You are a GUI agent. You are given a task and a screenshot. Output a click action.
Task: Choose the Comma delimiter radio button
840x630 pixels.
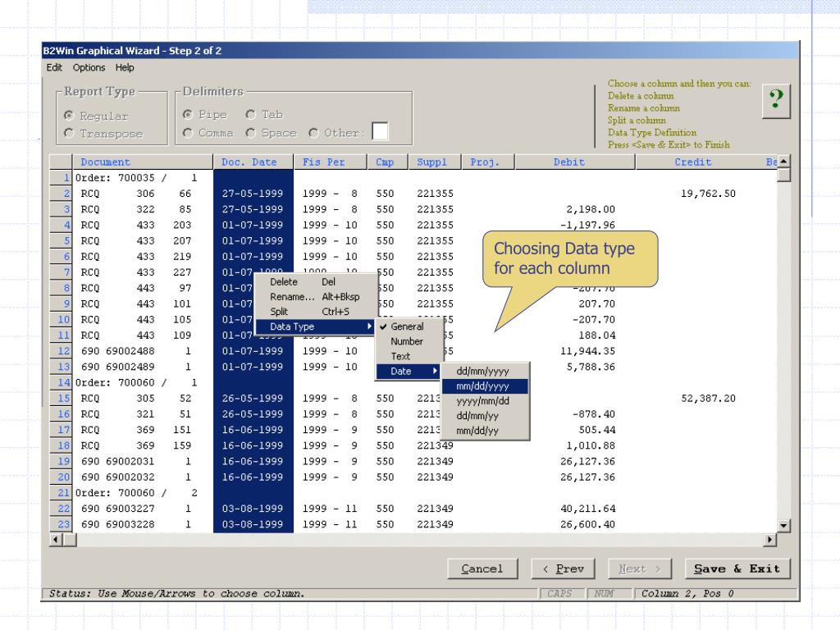pyautogui.click(x=188, y=132)
